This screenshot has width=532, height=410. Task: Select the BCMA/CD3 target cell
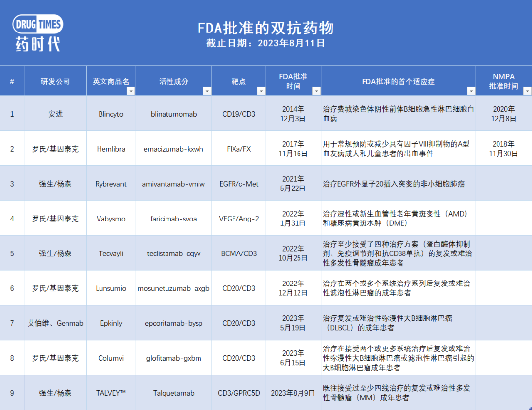pyautogui.click(x=238, y=253)
